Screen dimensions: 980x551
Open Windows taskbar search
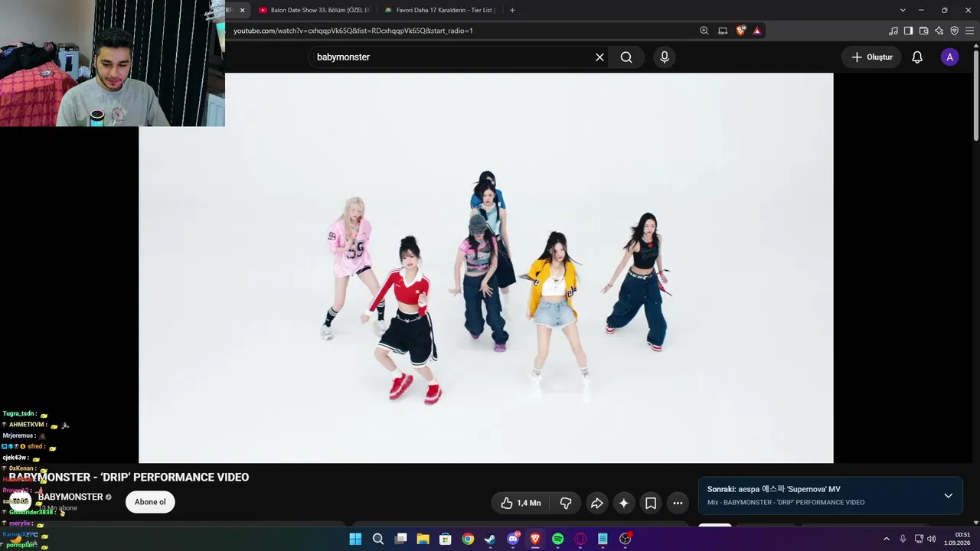tap(378, 539)
